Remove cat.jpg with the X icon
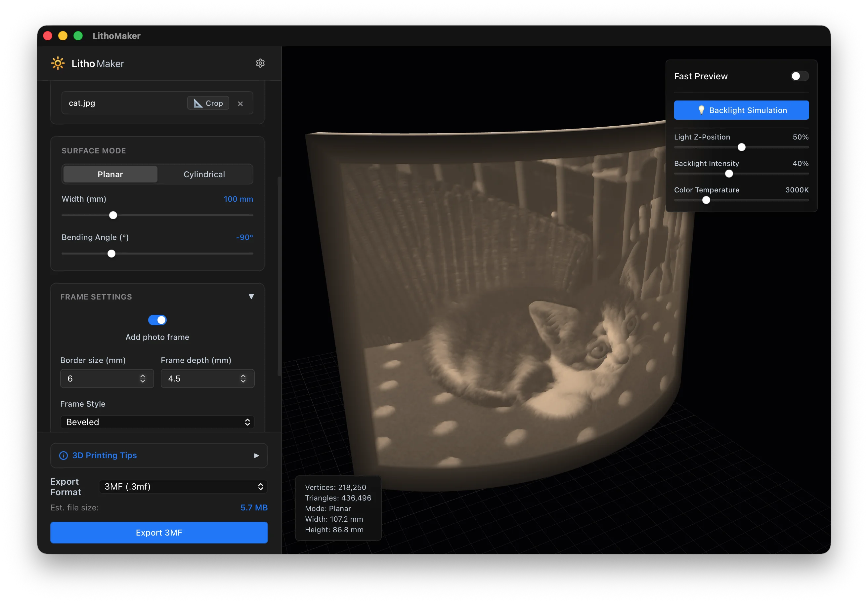The width and height of the screenshot is (868, 603). click(240, 103)
